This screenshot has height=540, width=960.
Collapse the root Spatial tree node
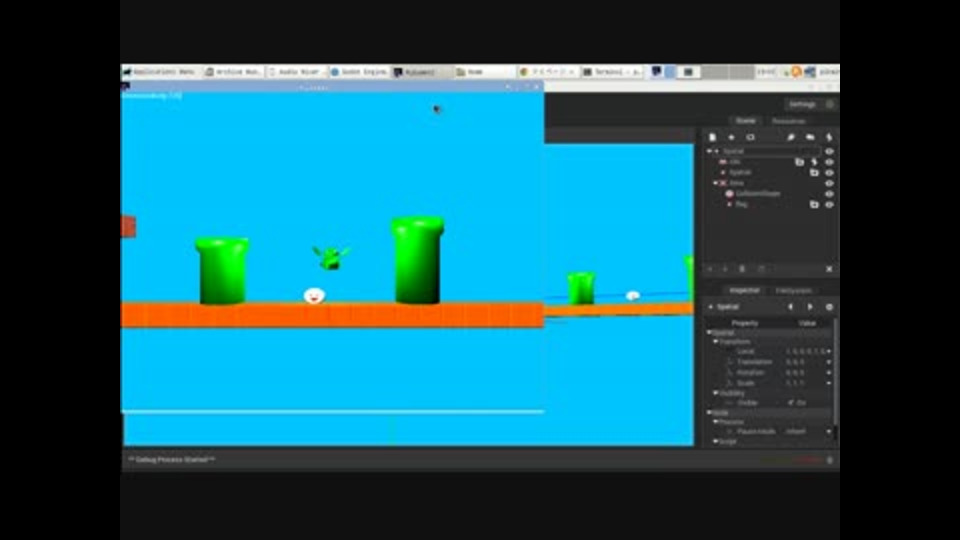[710, 151]
